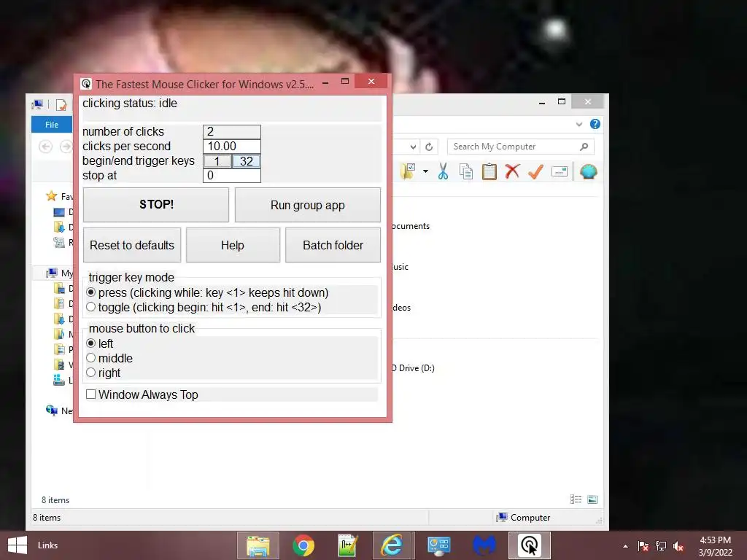
Task: Click the Paste clipboard icon
Action: (489, 171)
